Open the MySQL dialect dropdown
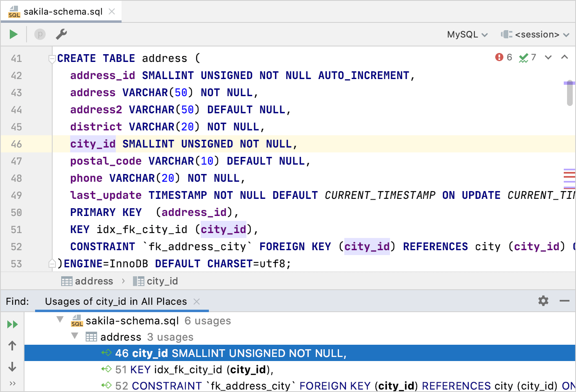Viewport: 576px width, 392px height. [467, 34]
